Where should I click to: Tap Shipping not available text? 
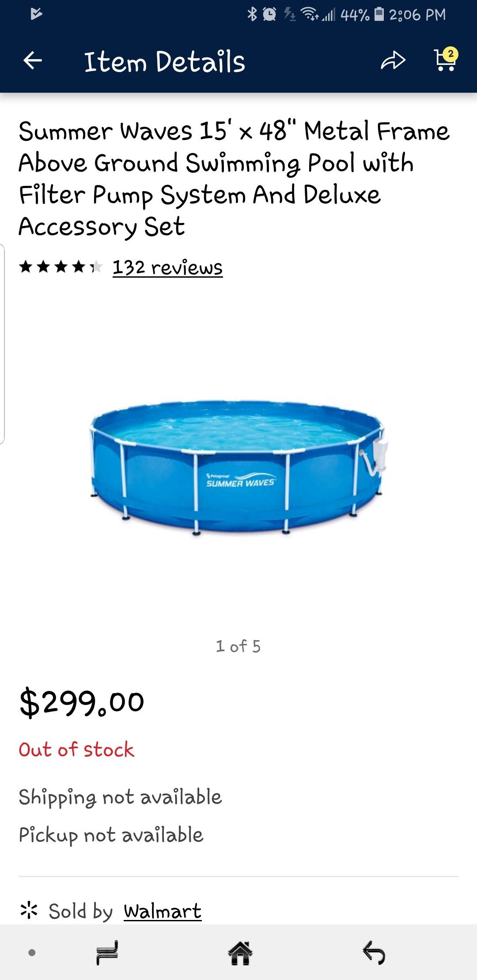pyautogui.click(x=120, y=797)
